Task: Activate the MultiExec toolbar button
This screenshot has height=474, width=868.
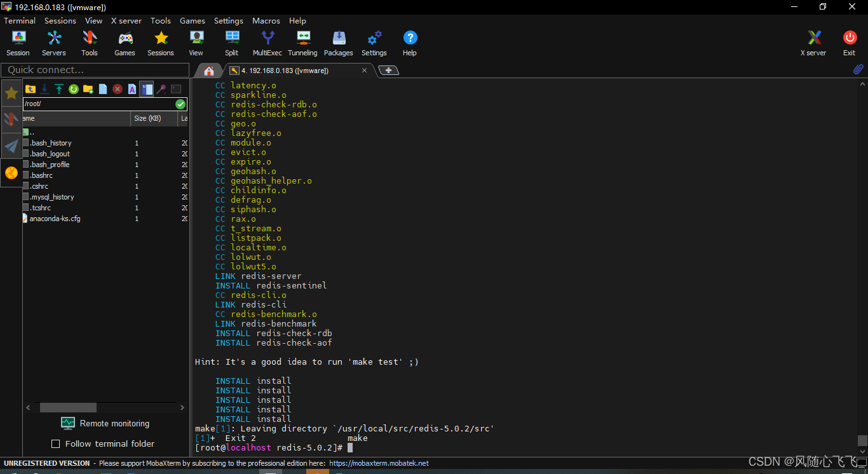Action: (268, 43)
